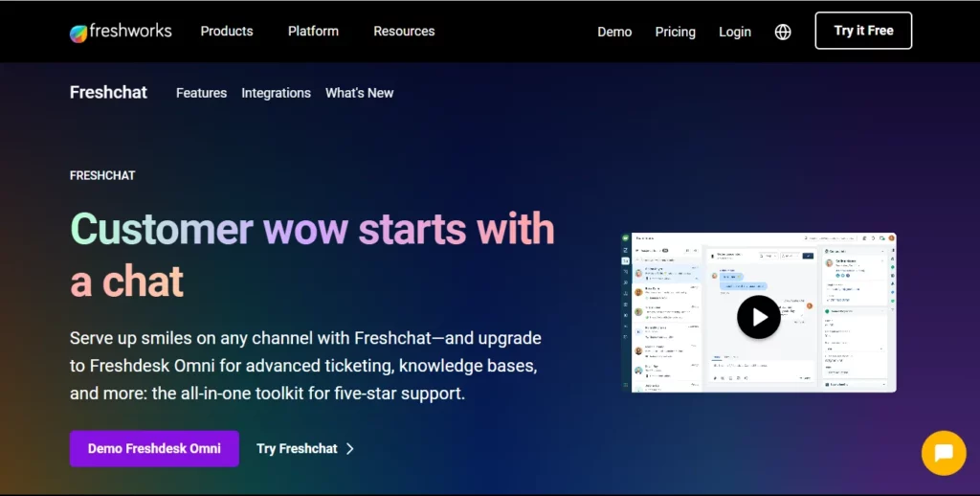Visit the Pricing page
This screenshot has width=980, height=496.
[x=675, y=32]
